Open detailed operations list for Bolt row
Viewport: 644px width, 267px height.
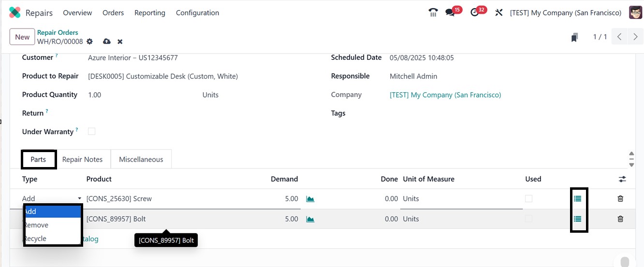pyautogui.click(x=577, y=219)
